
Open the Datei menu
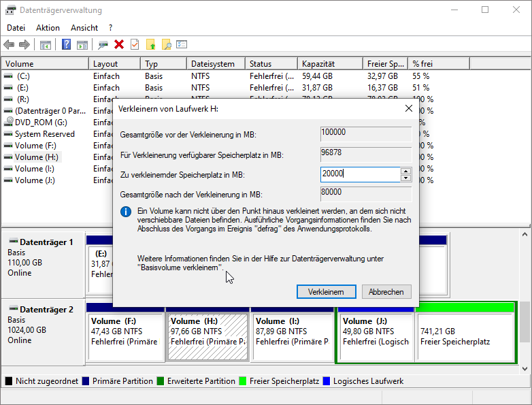point(16,28)
